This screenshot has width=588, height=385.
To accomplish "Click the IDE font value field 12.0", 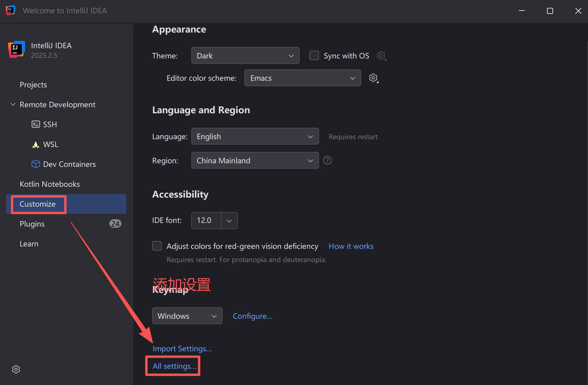I will pyautogui.click(x=206, y=221).
